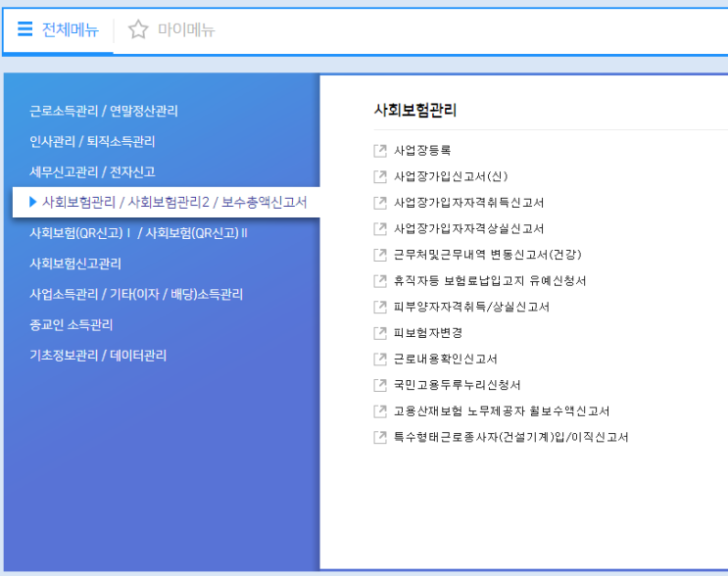Open the 사업장등록 link
Viewport: 728px width, 576px height.
[x=422, y=151]
